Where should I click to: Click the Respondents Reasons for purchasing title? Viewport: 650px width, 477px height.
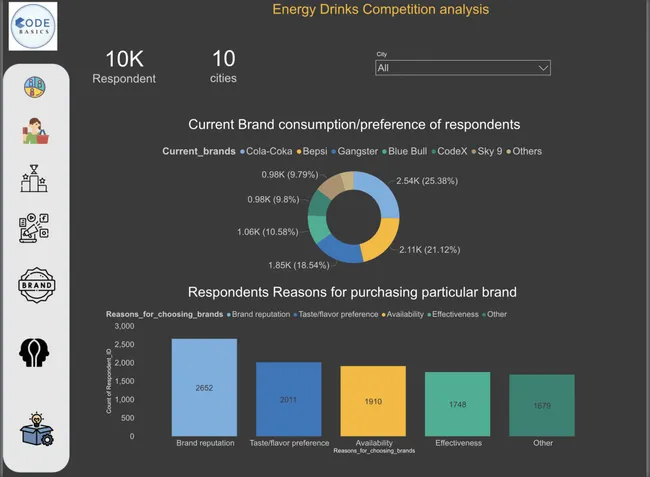(x=352, y=292)
